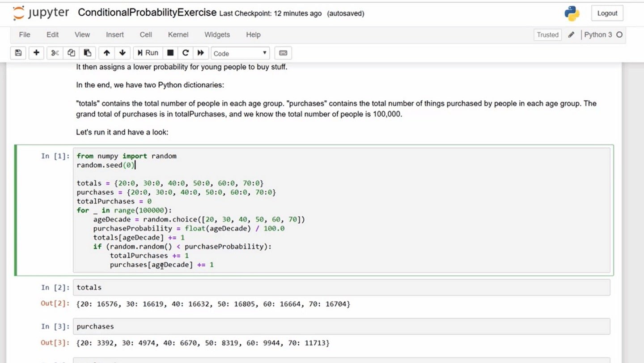Cut the selected cell with the scissors icon

click(x=55, y=53)
